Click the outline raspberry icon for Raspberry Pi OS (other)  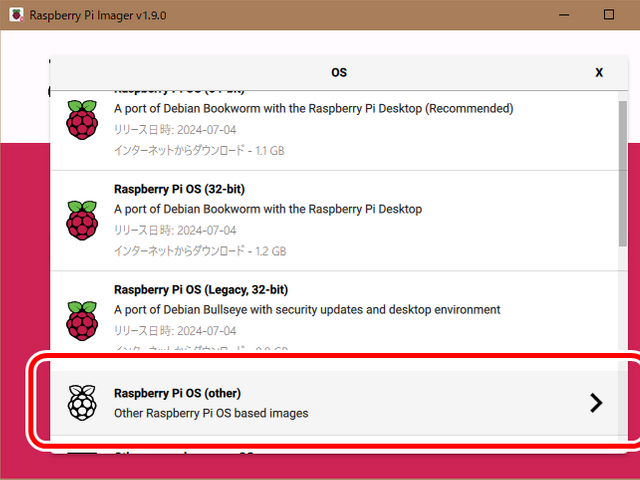point(82,402)
